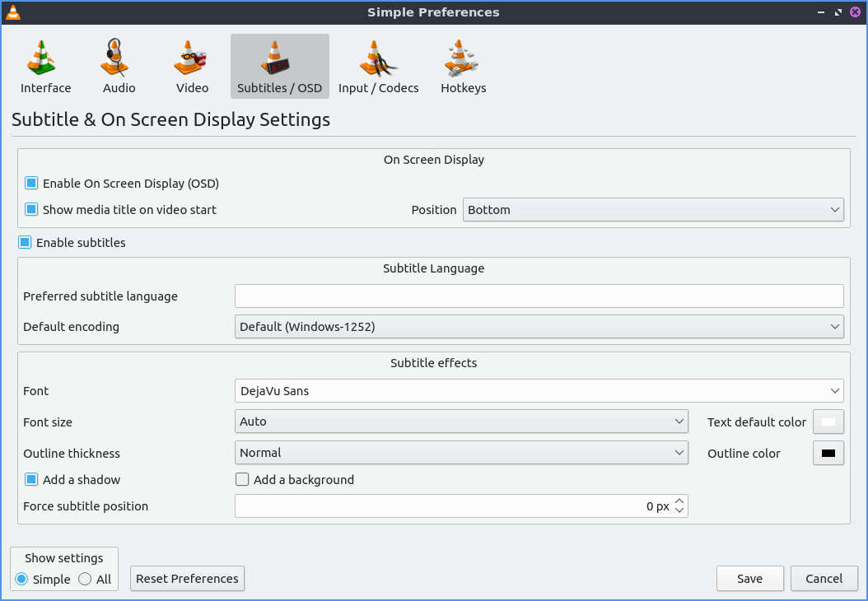The image size is (868, 601).
Task: Select the All settings radio button
Action: (x=86, y=580)
